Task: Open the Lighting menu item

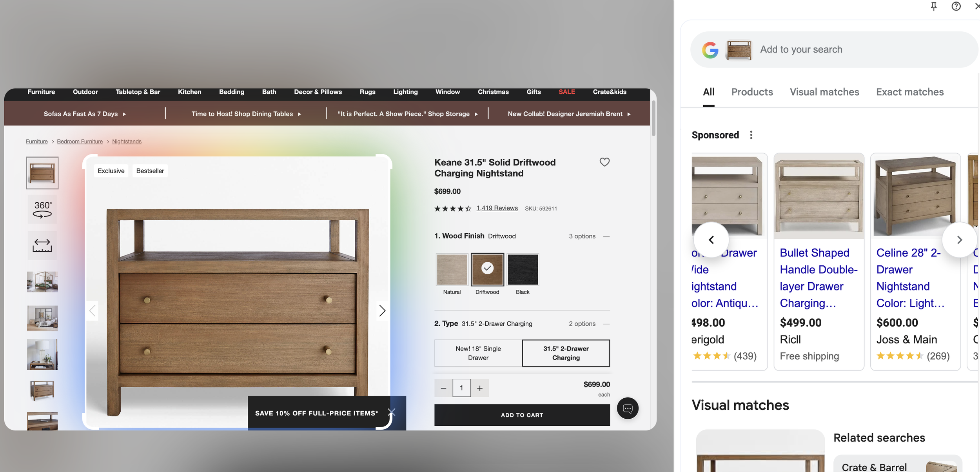Action: tap(405, 92)
